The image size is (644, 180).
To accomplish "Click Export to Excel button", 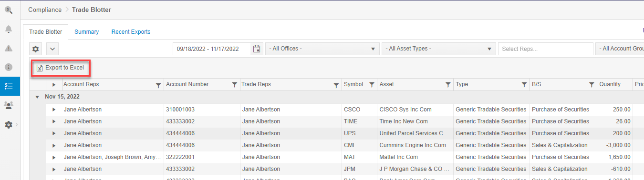I will 61,68.
